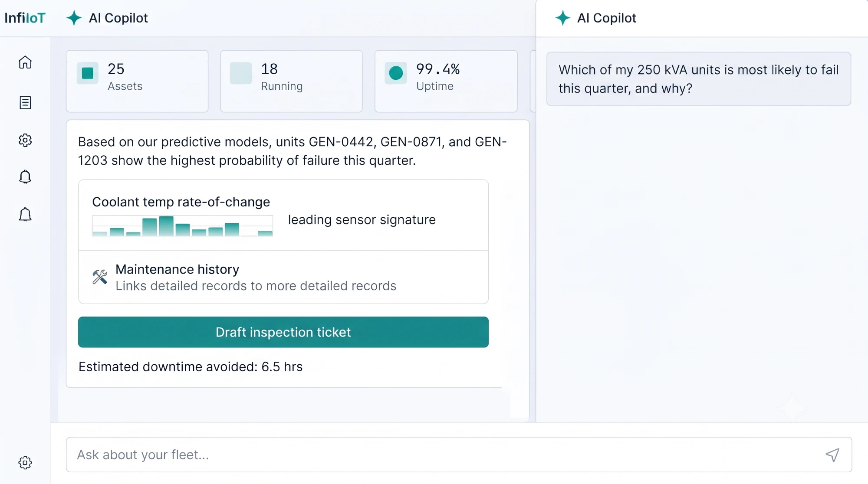Click the teal square Assets icon
This screenshot has height=484, width=868.
[x=88, y=73]
